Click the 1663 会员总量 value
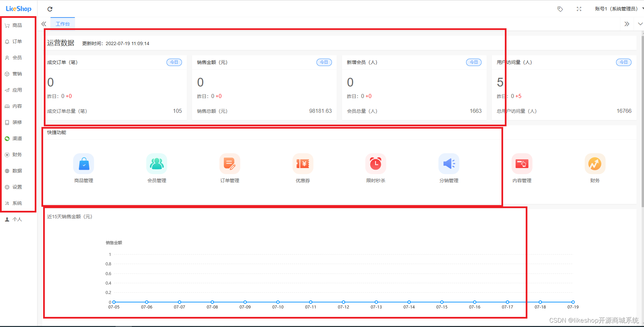The width and height of the screenshot is (644, 327). coord(476,111)
